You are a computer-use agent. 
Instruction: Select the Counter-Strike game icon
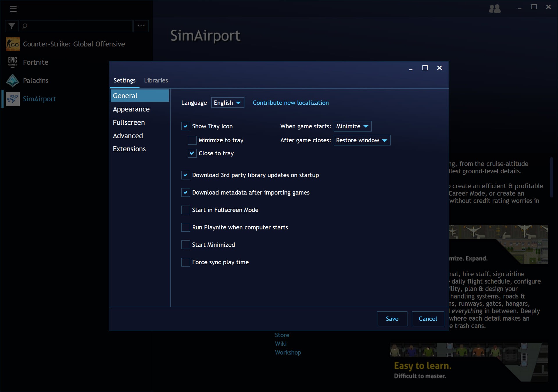point(13,44)
